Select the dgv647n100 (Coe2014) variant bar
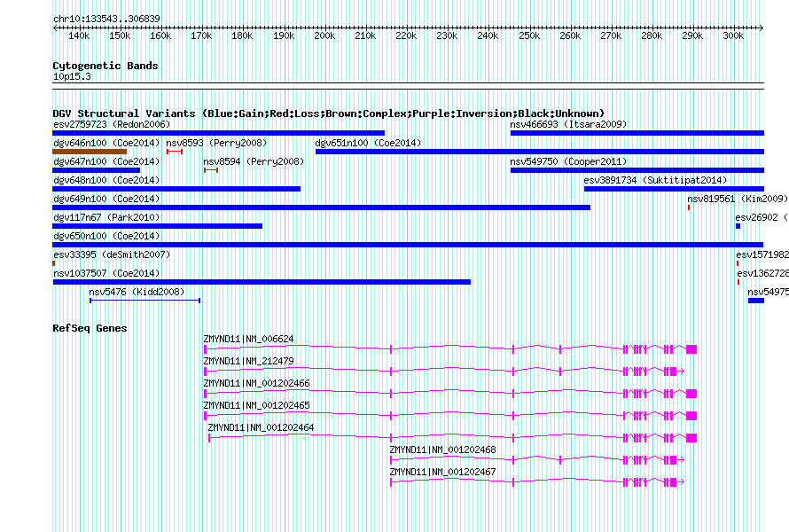 click(x=96, y=170)
